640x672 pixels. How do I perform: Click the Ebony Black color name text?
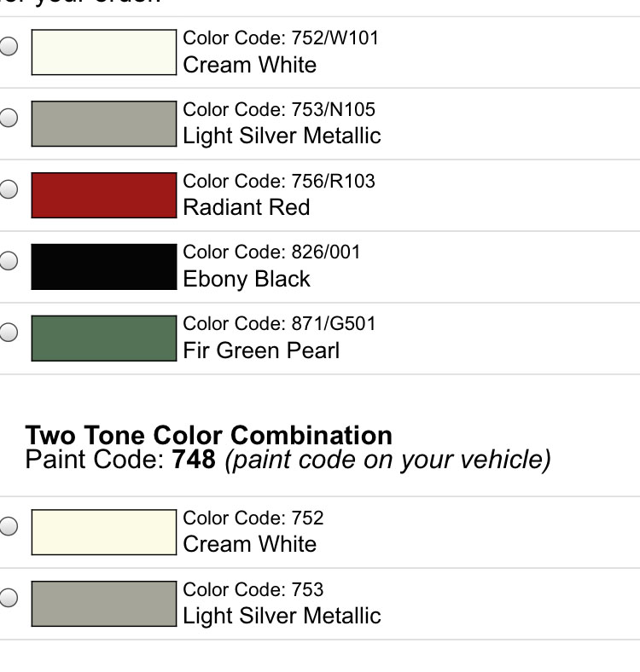247,279
